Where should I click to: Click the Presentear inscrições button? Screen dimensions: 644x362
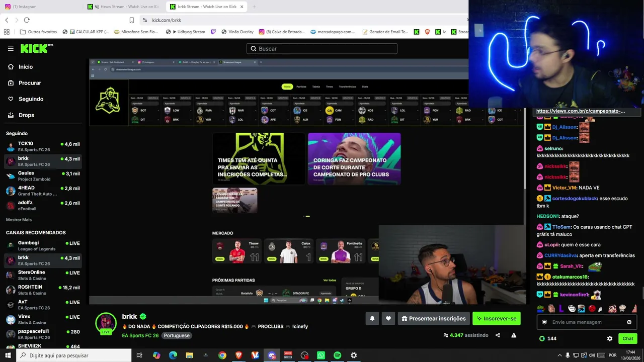tap(434, 318)
